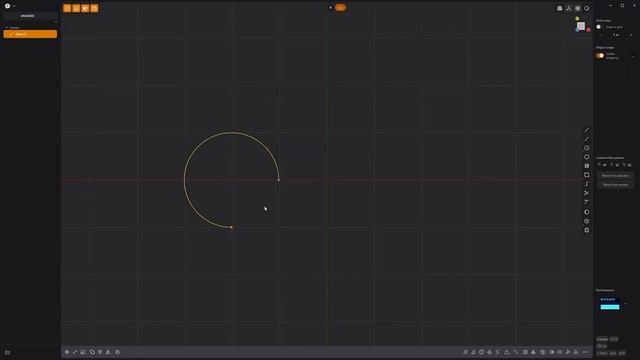Open the assets icon at sidebar bottom
640x360 pixels.
click(7, 353)
